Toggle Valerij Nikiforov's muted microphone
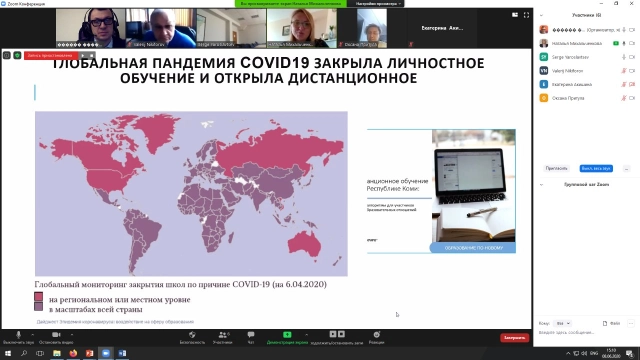 624,71
